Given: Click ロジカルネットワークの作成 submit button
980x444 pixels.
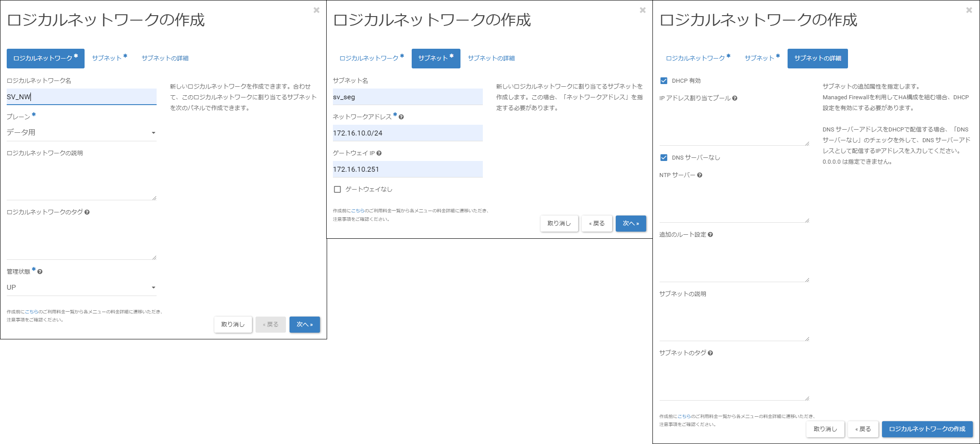Looking at the screenshot, I should click(927, 429).
